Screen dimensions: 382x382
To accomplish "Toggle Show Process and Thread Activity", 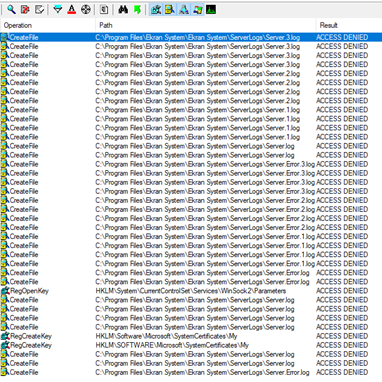I will [197, 10].
